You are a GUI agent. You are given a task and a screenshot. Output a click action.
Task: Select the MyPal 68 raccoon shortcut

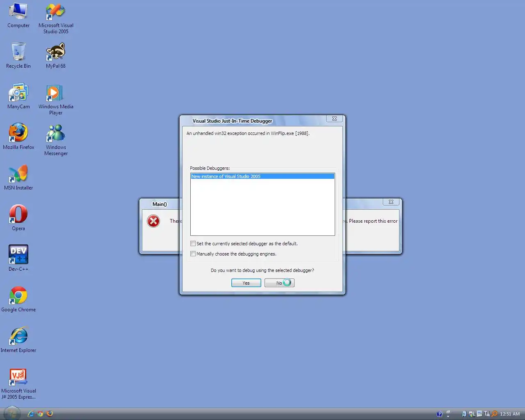pyautogui.click(x=56, y=55)
